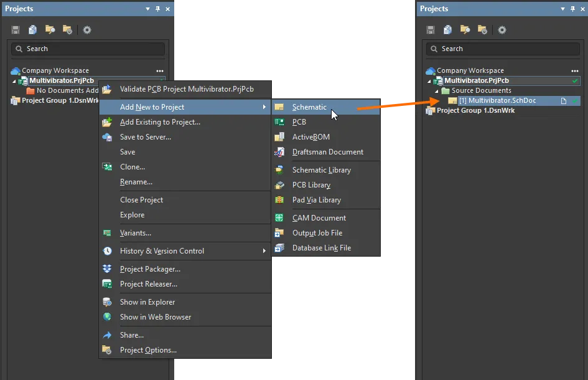
Task: Click Share arrow icon in context menu
Action: coord(107,335)
